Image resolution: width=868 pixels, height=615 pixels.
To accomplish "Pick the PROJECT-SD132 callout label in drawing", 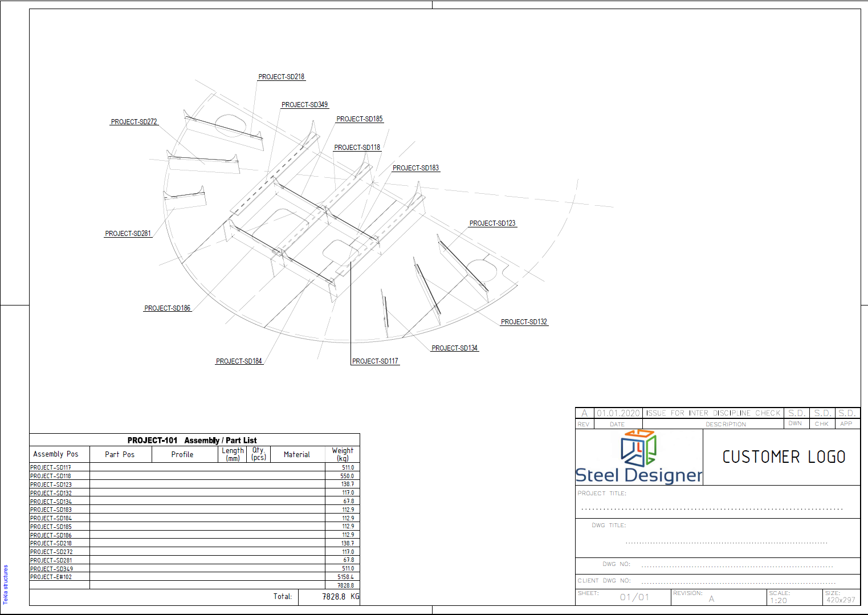I will 524,322.
